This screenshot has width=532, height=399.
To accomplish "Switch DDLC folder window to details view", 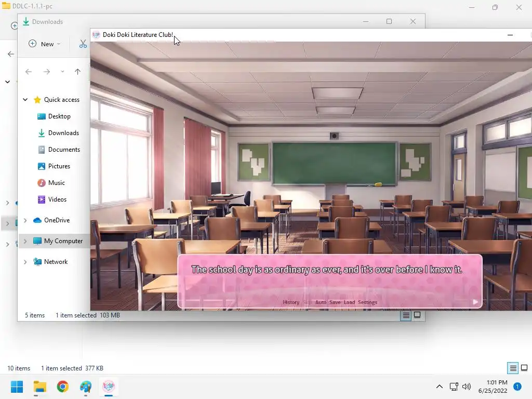I will click(x=513, y=368).
